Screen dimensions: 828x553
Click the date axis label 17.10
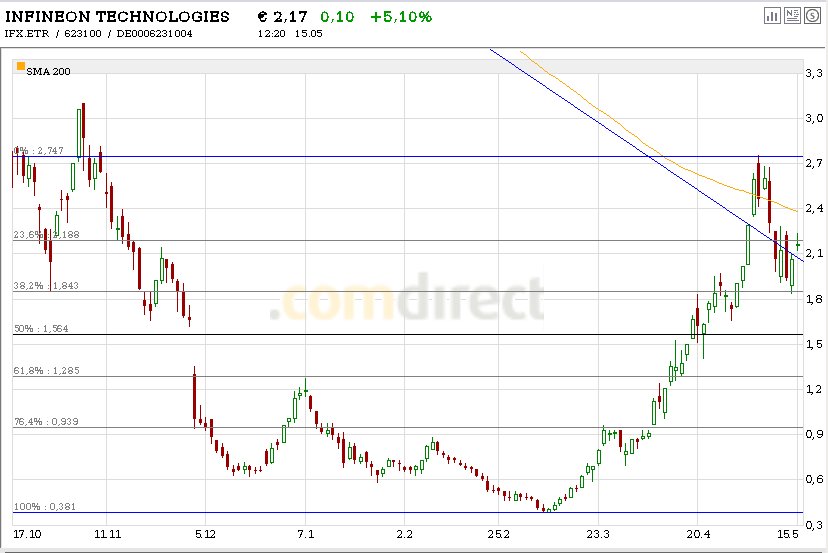[x=27, y=534]
